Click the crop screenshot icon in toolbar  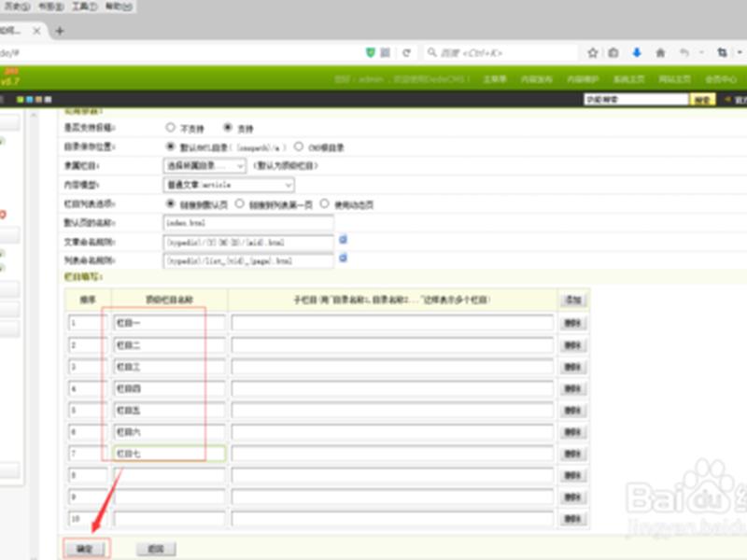[x=722, y=52]
